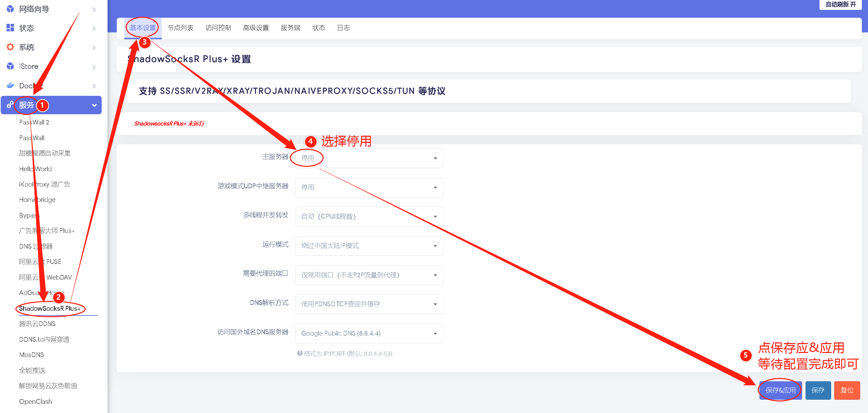
Task: Open 全能推送 service page
Action: click(x=32, y=371)
